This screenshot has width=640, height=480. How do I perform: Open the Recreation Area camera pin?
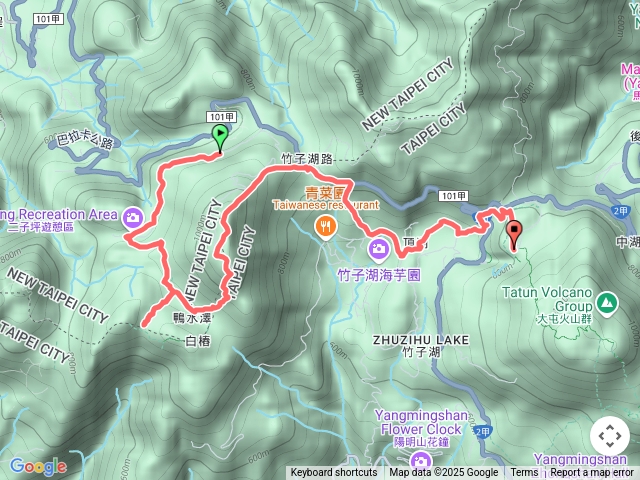[x=132, y=218]
